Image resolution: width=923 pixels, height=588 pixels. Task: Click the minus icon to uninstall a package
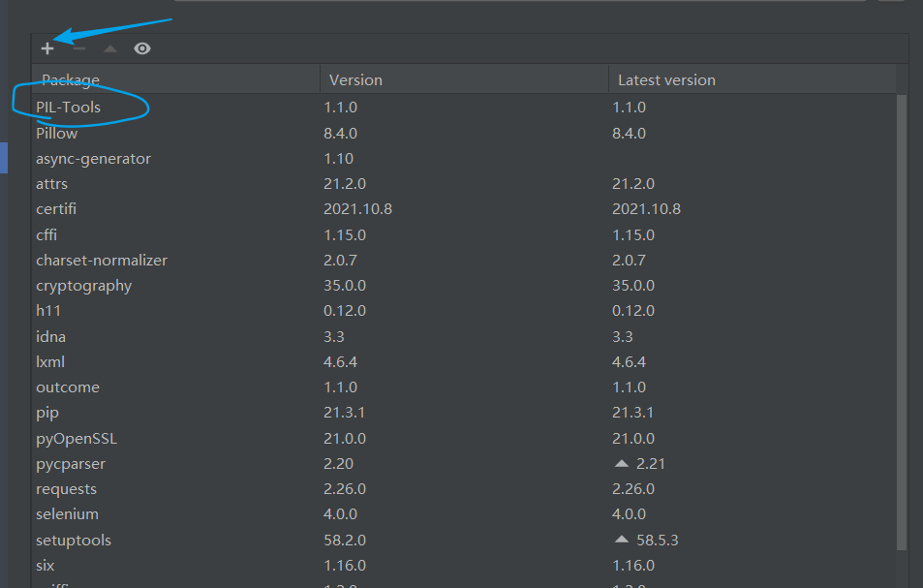78,47
